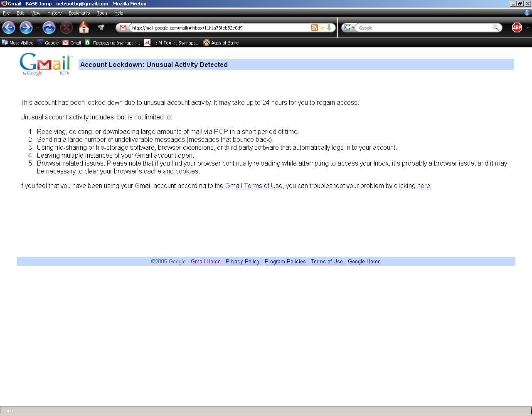
Task: Click the ©2005 Google footer text
Action: [x=168, y=261]
